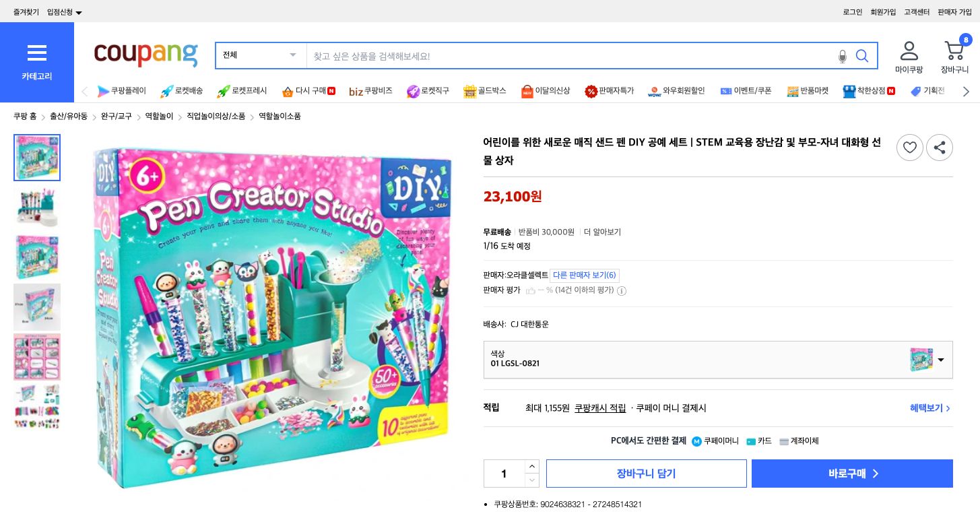Expand the 색상 color option selector
The height and width of the screenshot is (520, 980).
tap(940, 360)
